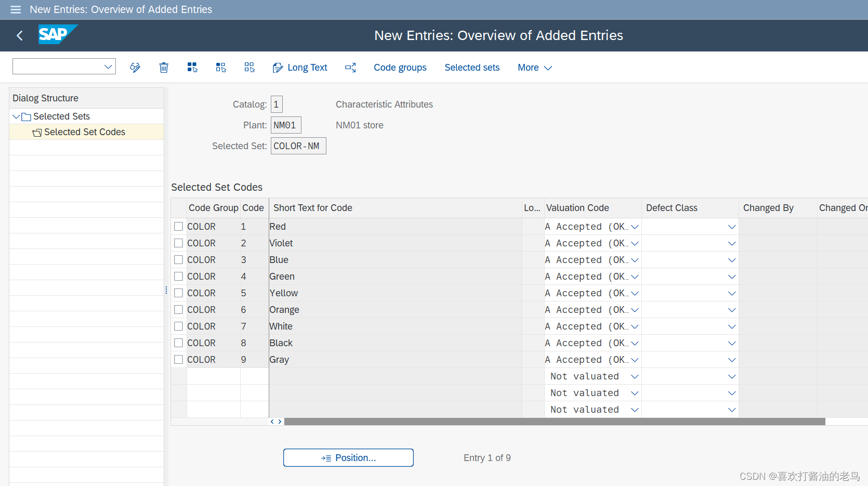The width and height of the screenshot is (868, 486).
Task: Open the Defect Class dropdown for Yellow
Action: (x=731, y=293)
